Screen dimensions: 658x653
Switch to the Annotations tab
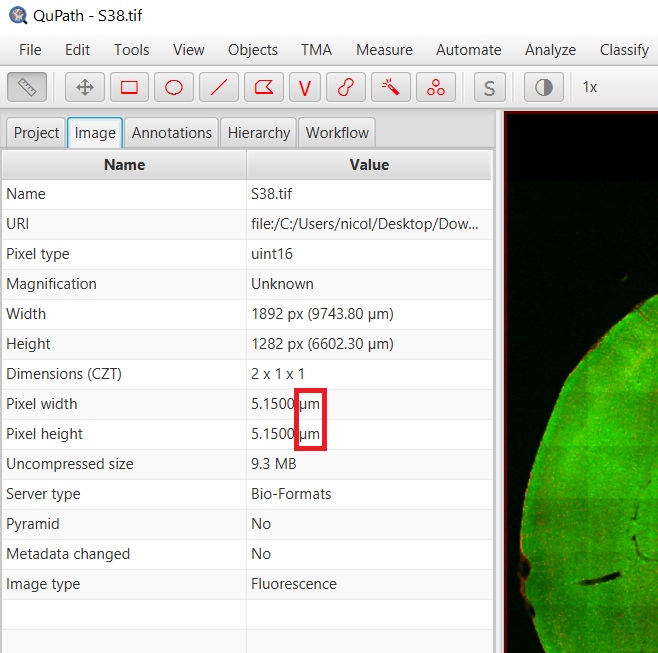171,133
